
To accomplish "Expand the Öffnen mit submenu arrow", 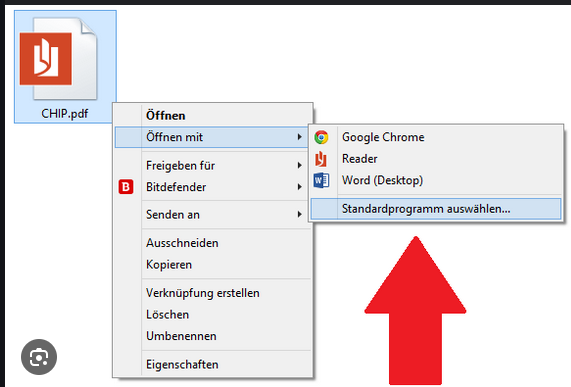I will pos(299,137).
